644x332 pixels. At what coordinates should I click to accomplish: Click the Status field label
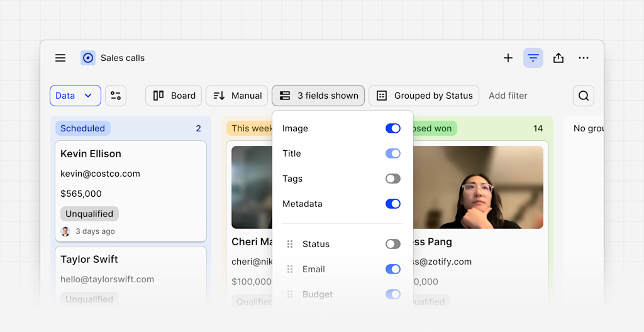point(316,244)
